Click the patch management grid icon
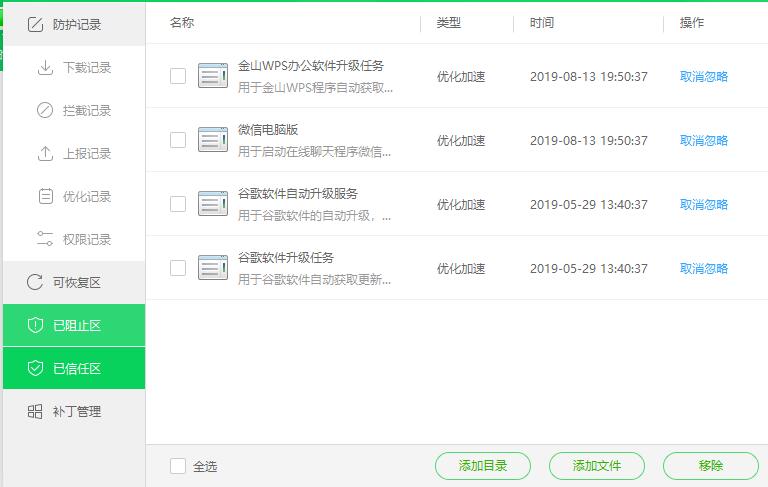 (x=35, y=412)
